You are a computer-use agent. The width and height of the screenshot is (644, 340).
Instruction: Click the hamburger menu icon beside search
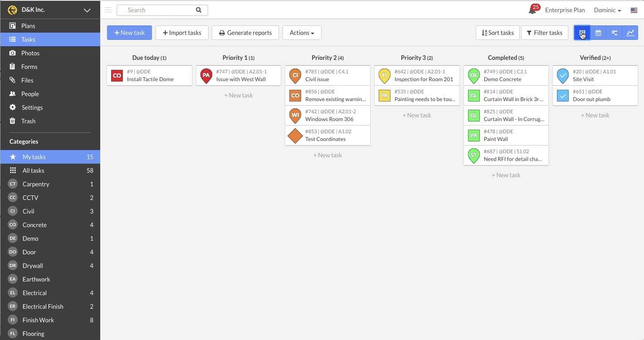(108, 10)
